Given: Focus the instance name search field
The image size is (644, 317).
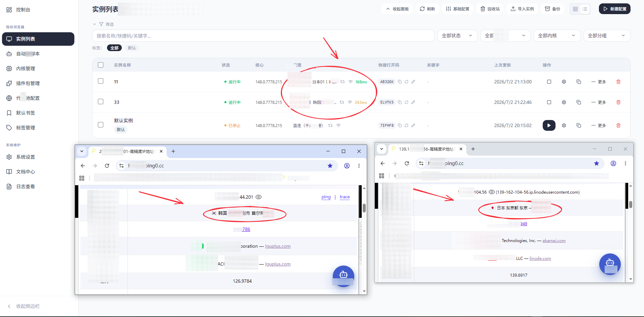Looking at the screenshot, I should point(263,36).
